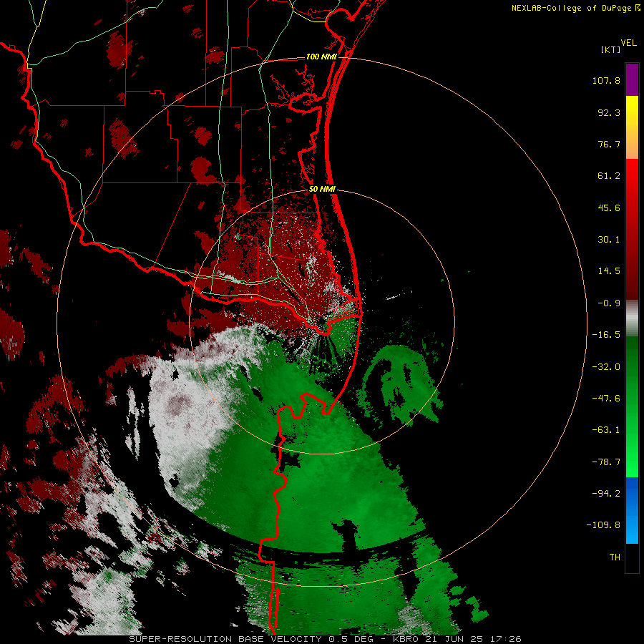Click the -78.7 legend value
The height and width of the screenshot is (644, 644).
click(x=606, y=462)
